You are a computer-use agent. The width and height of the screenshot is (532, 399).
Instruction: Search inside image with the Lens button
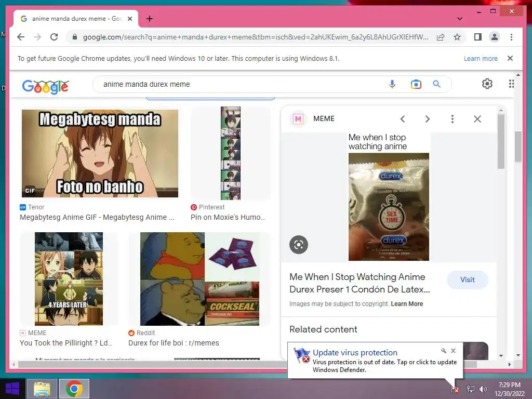coord(299,244)
